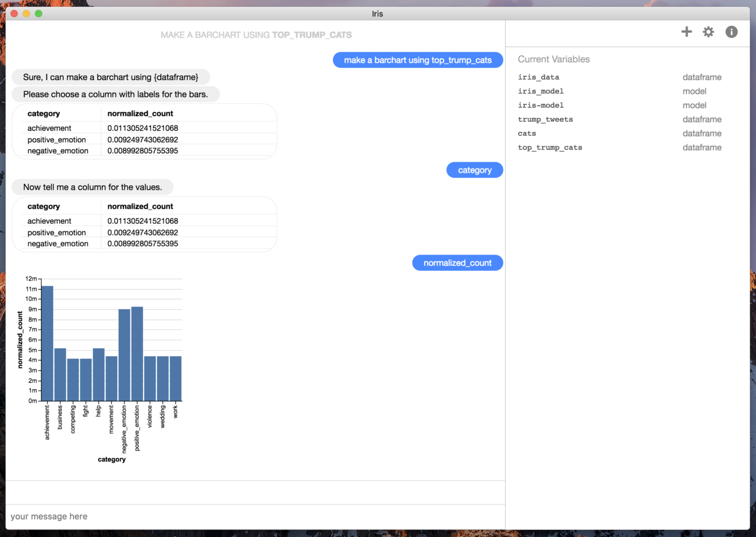Image resolution: width=756 pixels, height=537 pixels.
Task: Click 'negative_emotion' in the labels-prompt table
Action: click(x=58, y=151)
